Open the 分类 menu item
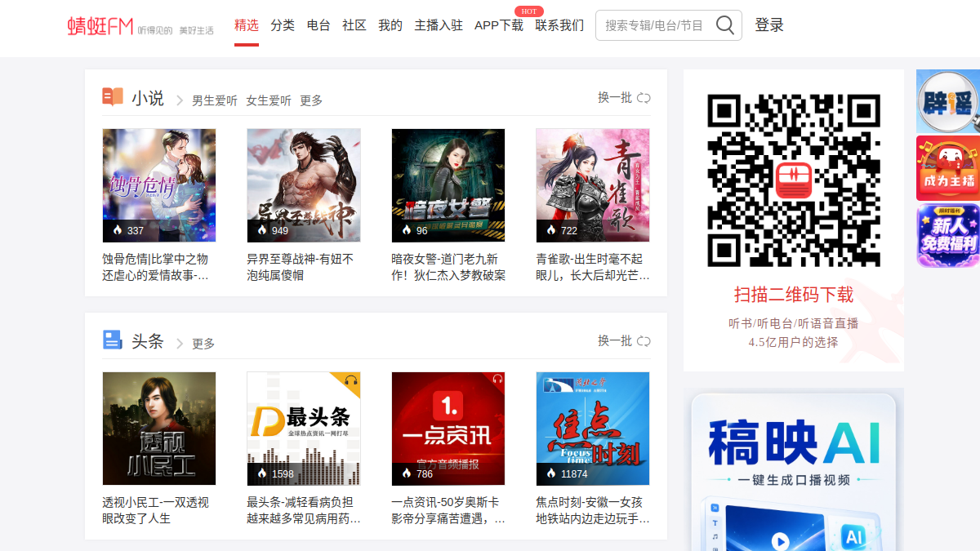 [283, 25]
